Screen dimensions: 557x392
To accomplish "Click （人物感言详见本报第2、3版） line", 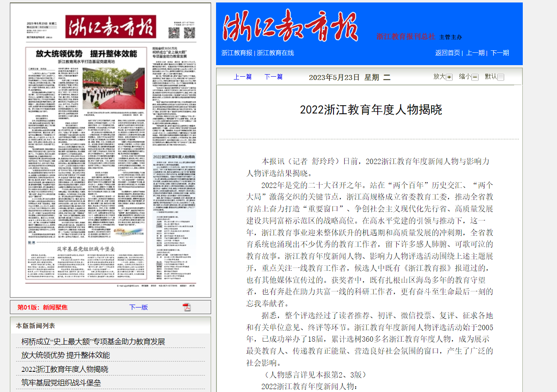I will [x=314, y=375].
